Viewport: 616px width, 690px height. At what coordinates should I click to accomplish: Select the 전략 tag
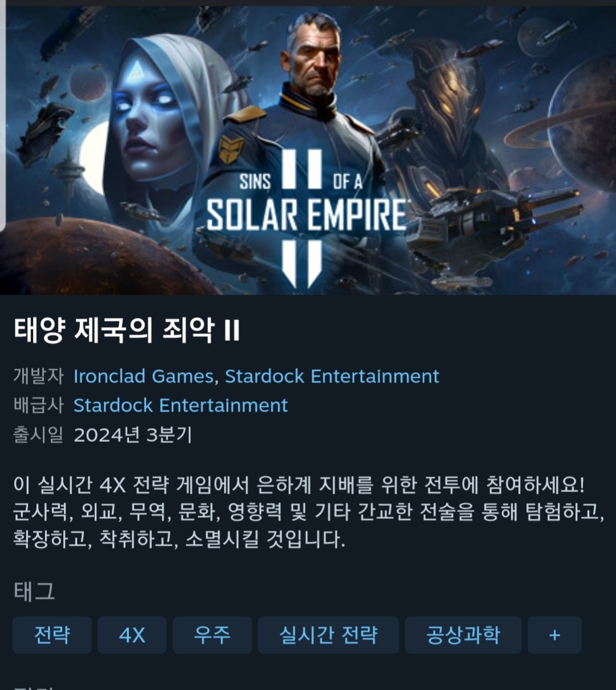pyautogui.click(x=52, y=635)
